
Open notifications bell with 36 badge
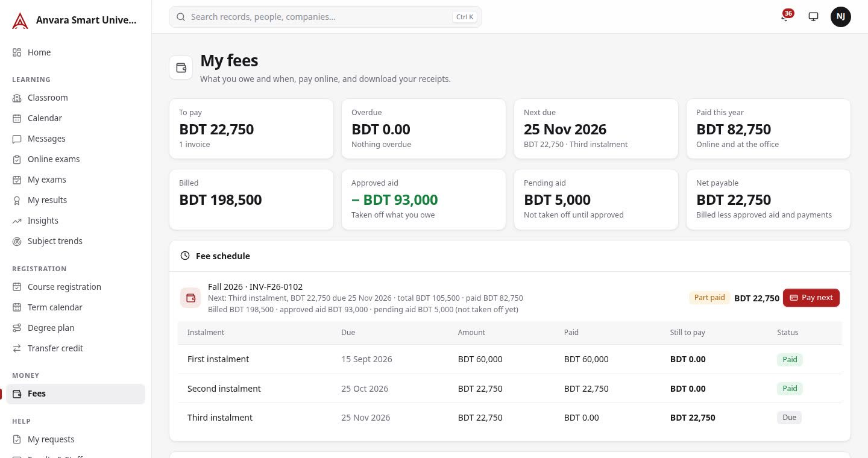[x=785, y=16]
